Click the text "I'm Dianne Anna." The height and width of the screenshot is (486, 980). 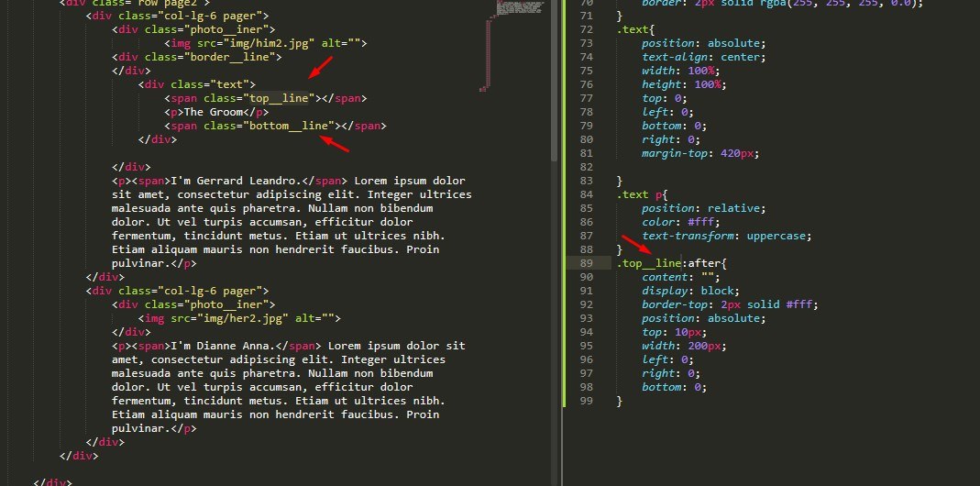point(223,346)
